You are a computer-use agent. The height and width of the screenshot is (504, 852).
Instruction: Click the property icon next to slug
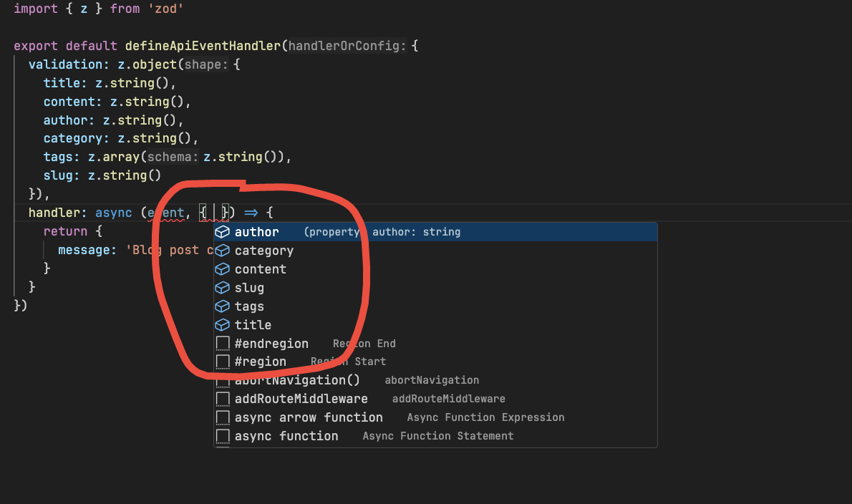click(x=223, y=288)
